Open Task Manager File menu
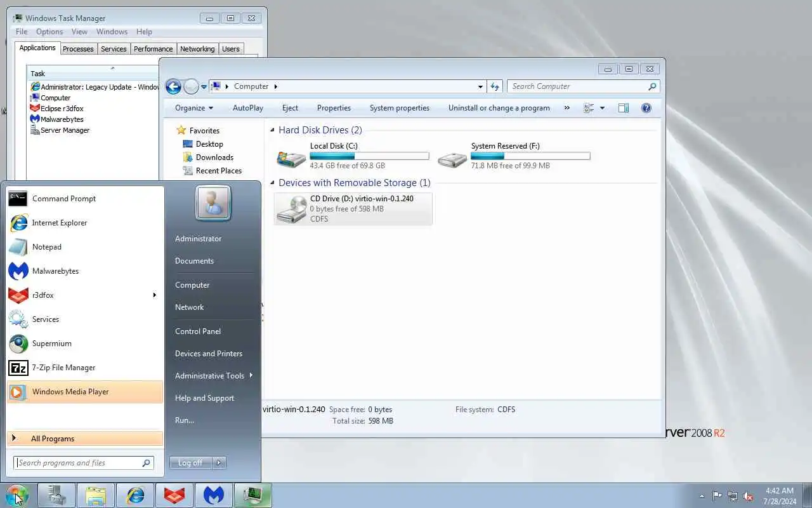 22,32
